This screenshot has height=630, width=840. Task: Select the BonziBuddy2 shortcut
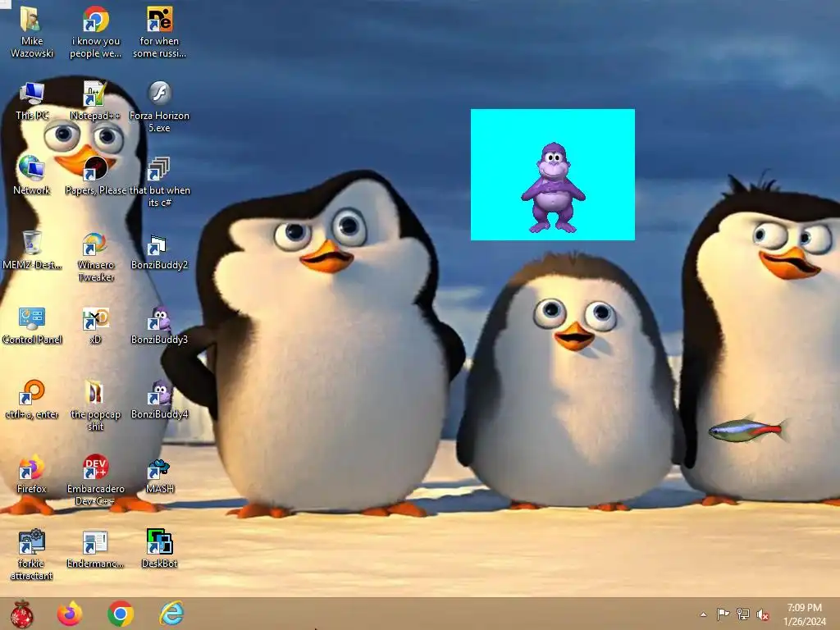click(157, 244)
